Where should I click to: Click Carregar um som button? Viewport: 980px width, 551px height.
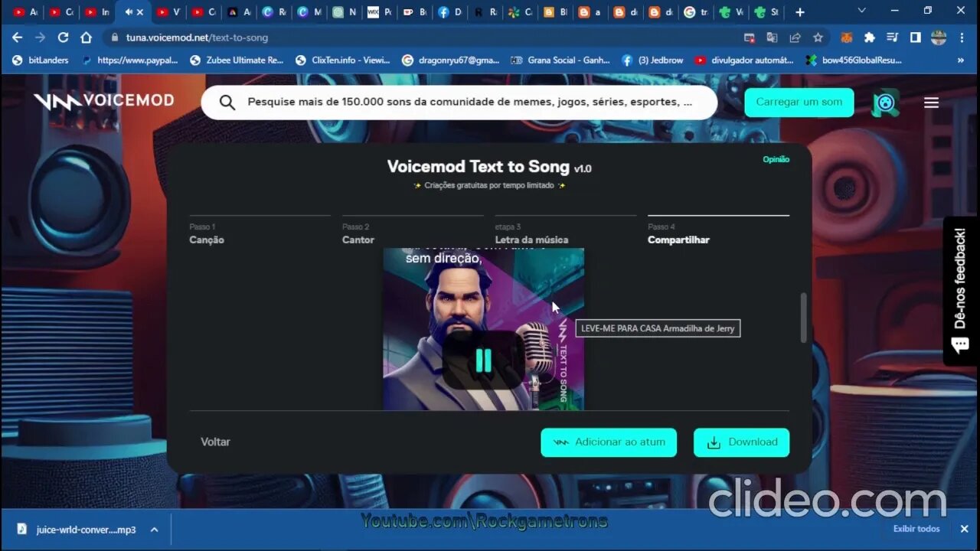click(799, 102)
